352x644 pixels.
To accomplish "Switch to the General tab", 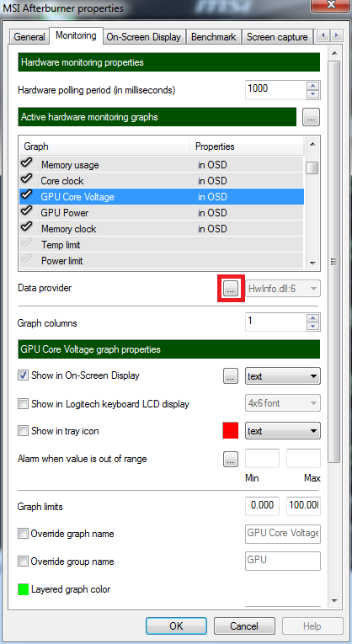I will (29, 36).
